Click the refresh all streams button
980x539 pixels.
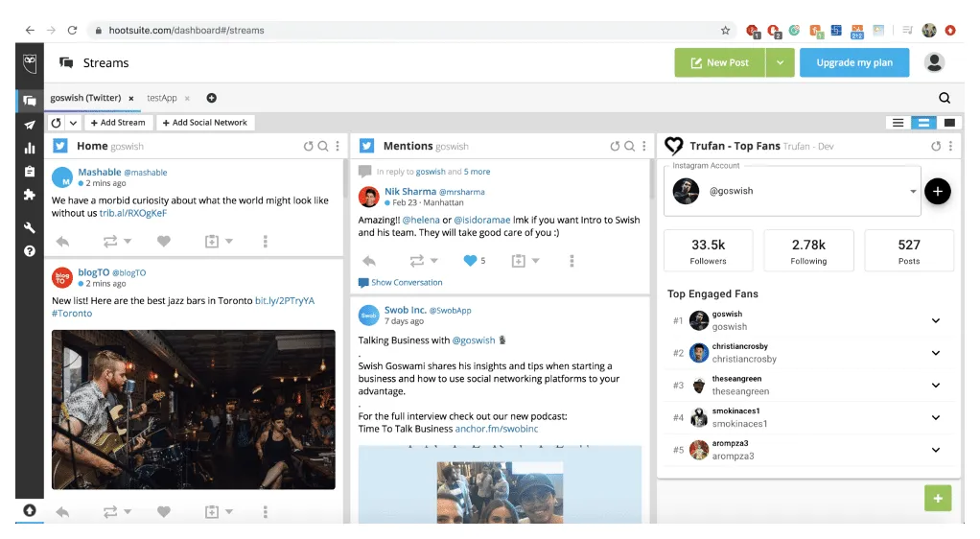click(x=57, y=123)
